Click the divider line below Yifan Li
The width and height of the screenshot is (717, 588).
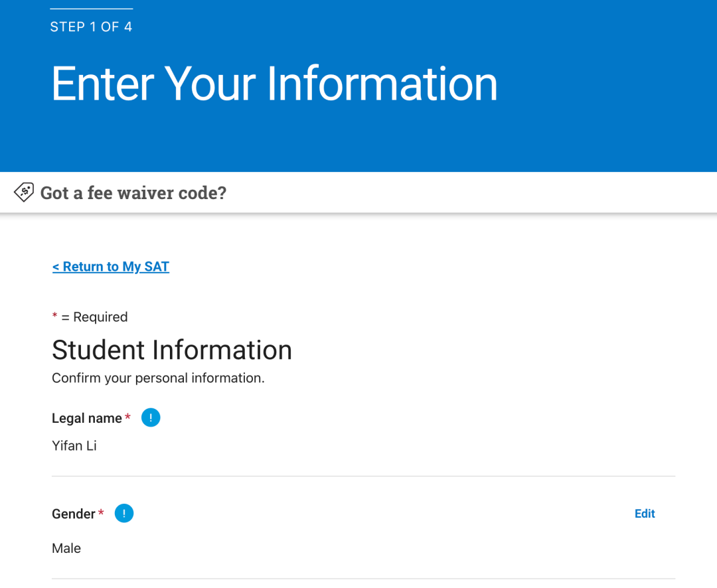pyautogui.click(x=364, y=476)
